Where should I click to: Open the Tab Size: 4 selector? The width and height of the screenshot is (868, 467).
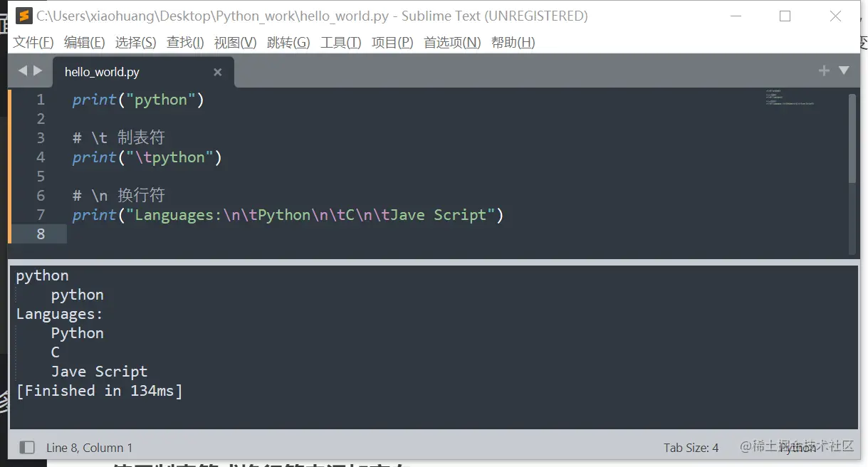691,448
